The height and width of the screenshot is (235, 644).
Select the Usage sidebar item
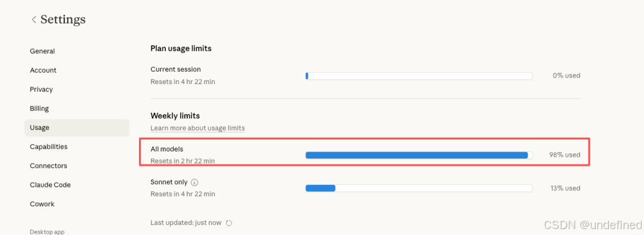pyautogui.click(x=77, y=128)
